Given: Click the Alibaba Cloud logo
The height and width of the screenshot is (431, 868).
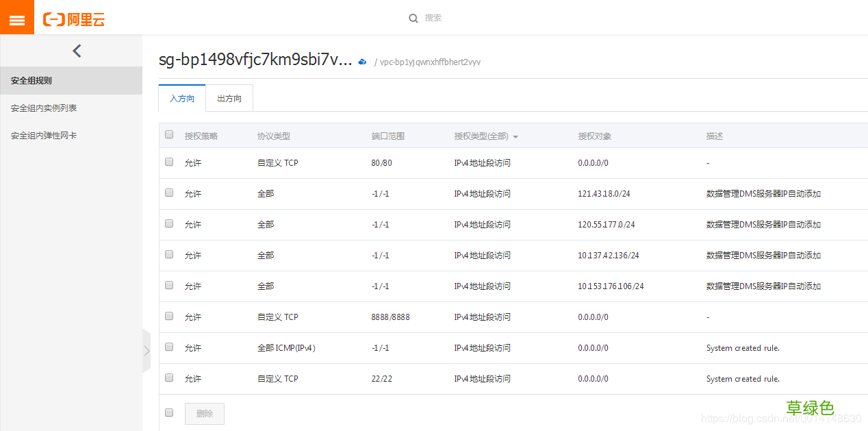Looking at the screenshot, I should point(73,17).
